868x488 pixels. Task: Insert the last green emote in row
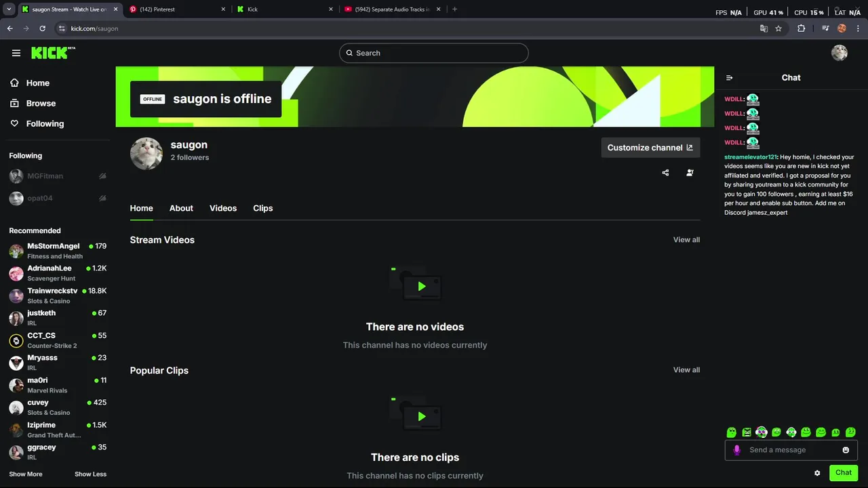coord(851,432)
